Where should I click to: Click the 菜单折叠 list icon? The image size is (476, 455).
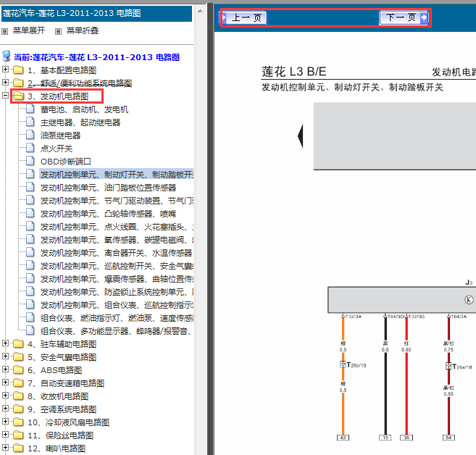point(58,31)
